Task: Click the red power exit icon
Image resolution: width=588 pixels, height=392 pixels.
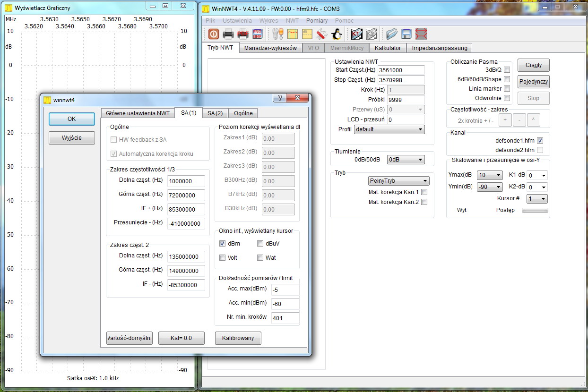Action: point(213,34)
